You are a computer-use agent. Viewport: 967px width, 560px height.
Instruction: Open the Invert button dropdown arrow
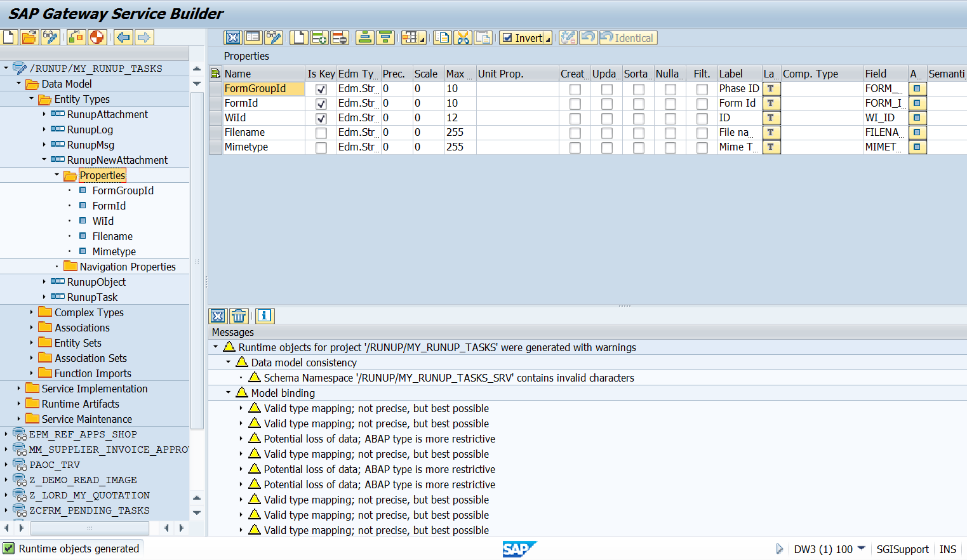pos(548,39)
